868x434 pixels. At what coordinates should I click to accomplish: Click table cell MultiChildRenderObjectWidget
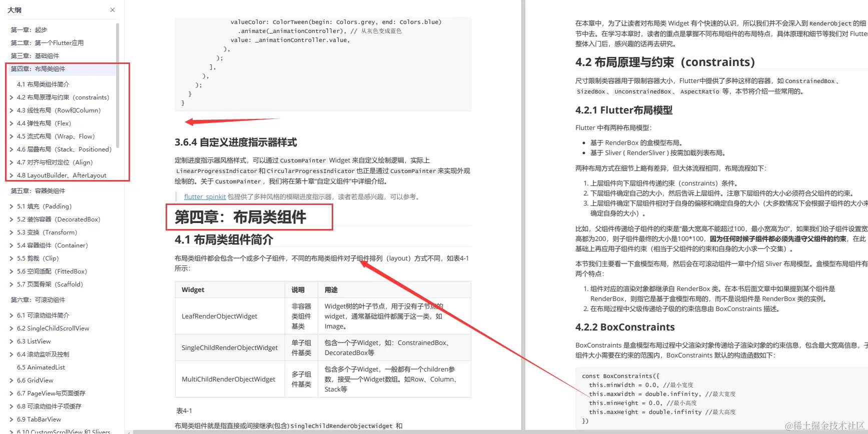[230, 379]
